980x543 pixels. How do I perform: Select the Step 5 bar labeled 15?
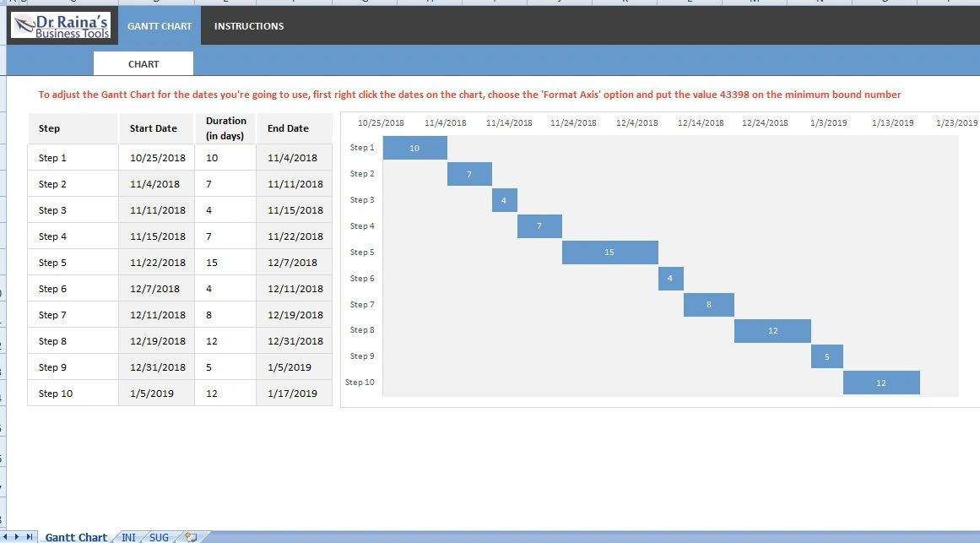610,252
